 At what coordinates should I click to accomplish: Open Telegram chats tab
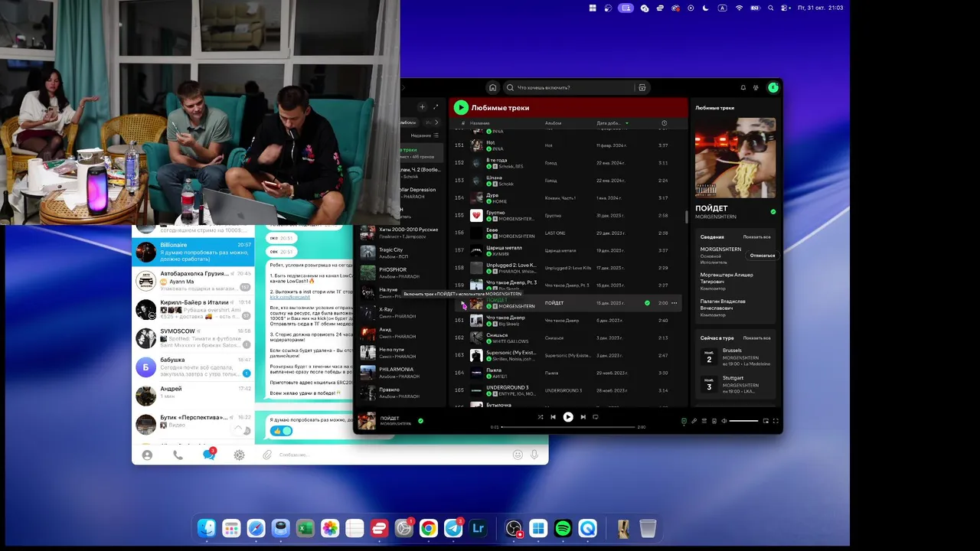[208, 455]
